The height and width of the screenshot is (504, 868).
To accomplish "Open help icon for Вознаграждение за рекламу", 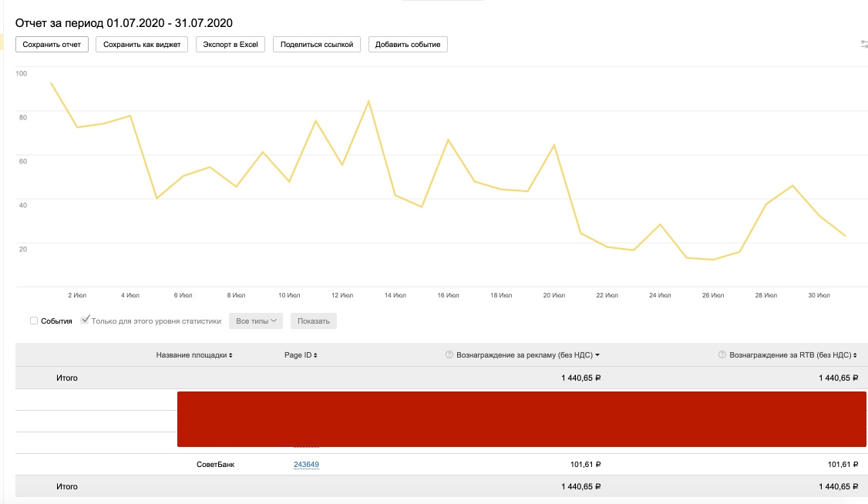I will [449, 354].
